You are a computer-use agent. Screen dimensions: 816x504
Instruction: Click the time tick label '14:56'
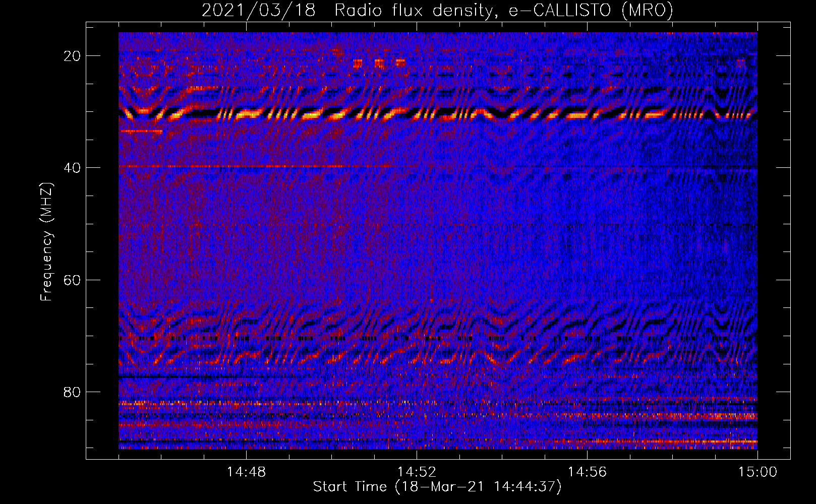click(x=587, y=472)
